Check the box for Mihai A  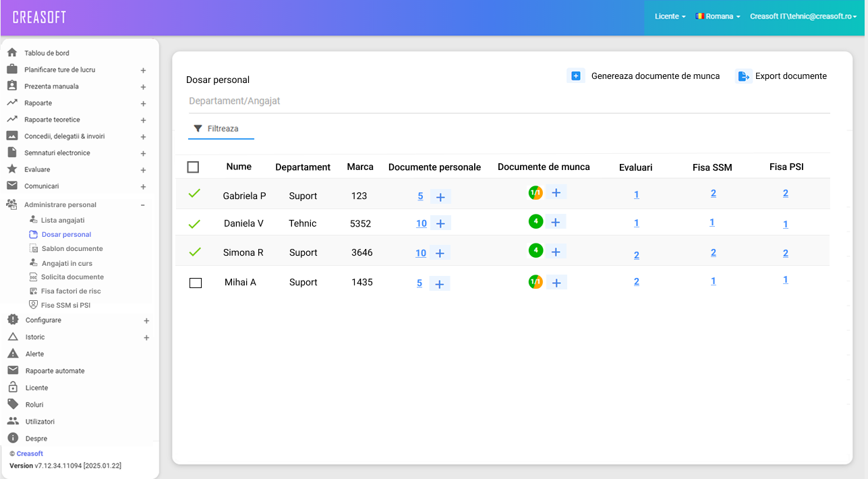(x=196, y=283)
